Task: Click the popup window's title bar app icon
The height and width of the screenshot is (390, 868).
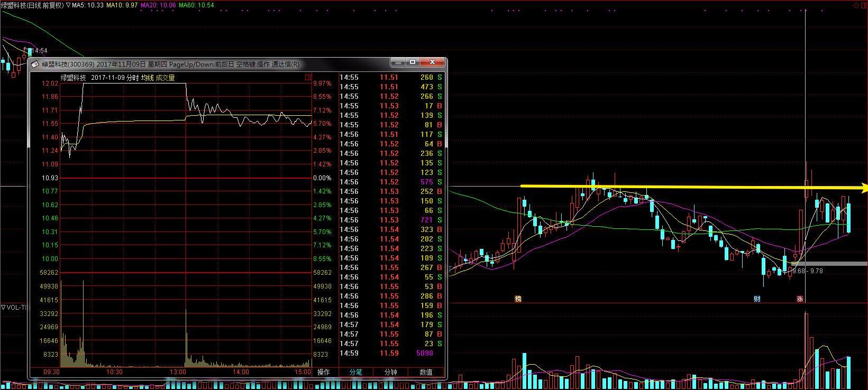Action: [35, 64]
